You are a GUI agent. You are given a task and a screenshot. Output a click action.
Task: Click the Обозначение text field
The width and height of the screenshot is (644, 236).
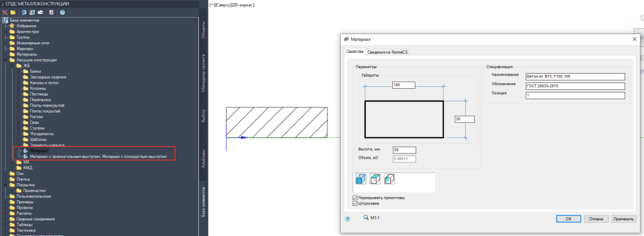(575, 86)
